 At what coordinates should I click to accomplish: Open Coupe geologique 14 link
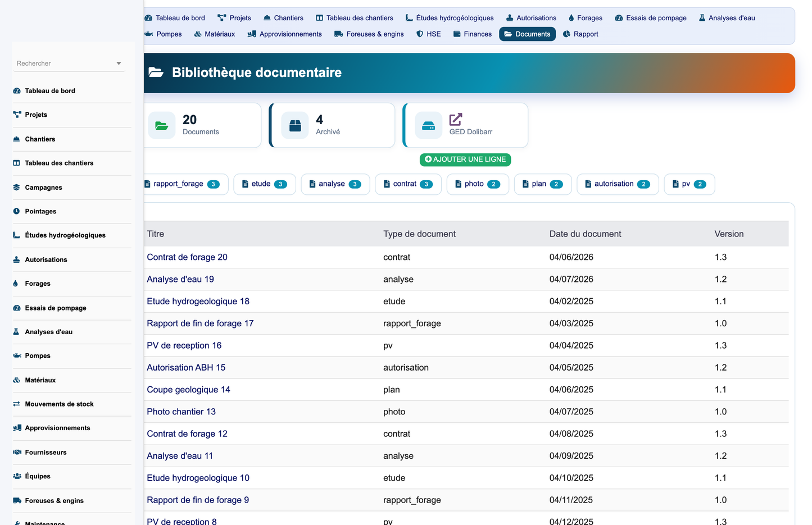[x=188, y=390]
